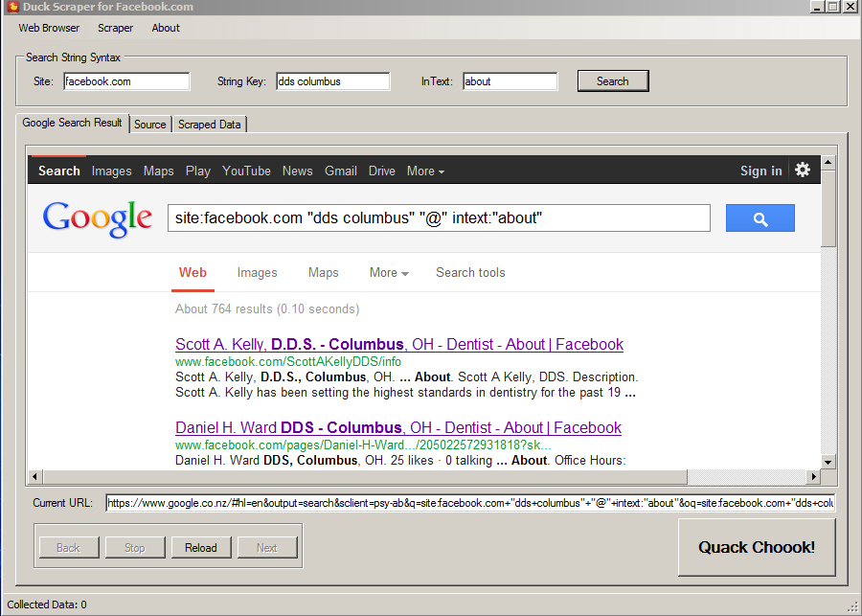
Task: Select the Maps results filter
Action: click(324, 272)
